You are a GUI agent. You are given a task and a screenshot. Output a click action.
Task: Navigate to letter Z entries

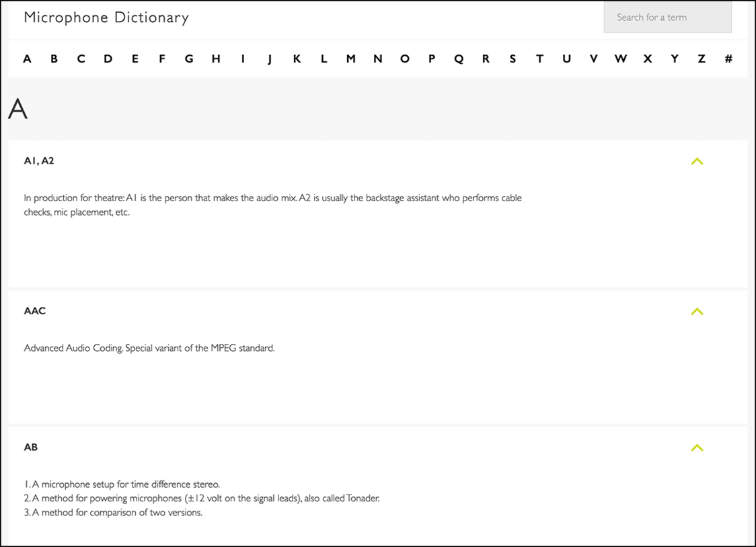point(702,59)
